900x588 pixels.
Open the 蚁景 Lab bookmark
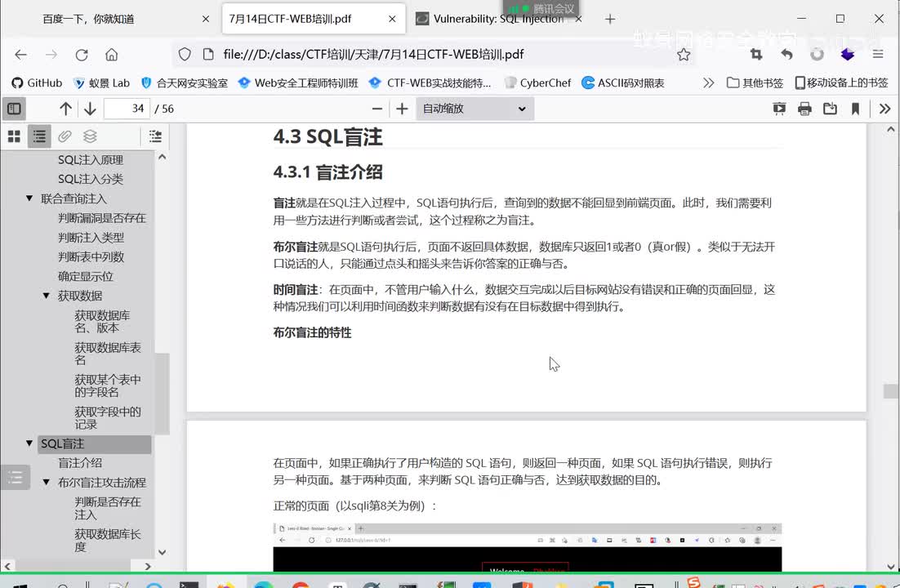click(101, 82)
